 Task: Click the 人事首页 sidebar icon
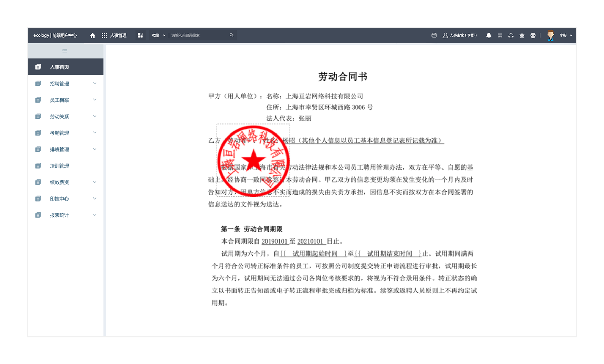tap(38, 67)
